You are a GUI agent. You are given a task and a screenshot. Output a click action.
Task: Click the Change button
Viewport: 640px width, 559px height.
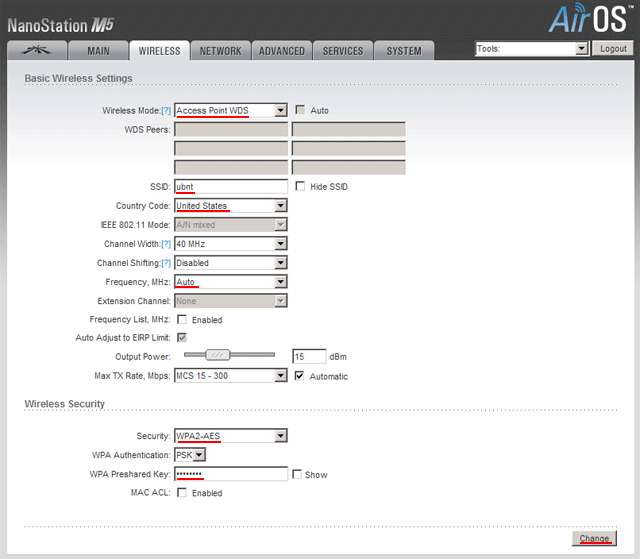(594, 538)
